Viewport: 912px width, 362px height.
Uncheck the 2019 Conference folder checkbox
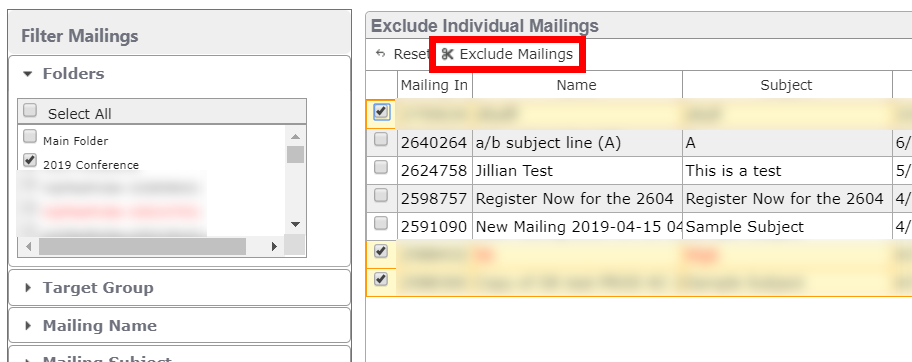(x=30, y=160)
